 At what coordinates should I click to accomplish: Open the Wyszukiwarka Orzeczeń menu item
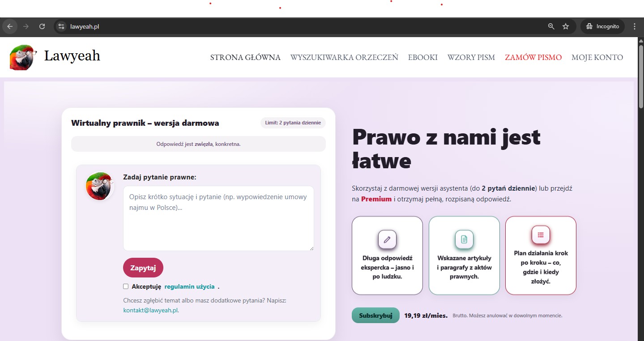[x=344, y=57]
